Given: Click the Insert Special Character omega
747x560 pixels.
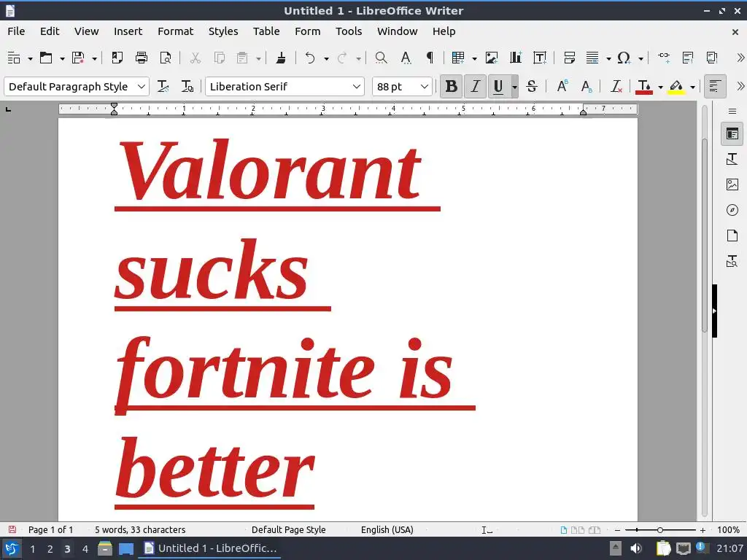Looking at the screenshot, I should point(624,58).
